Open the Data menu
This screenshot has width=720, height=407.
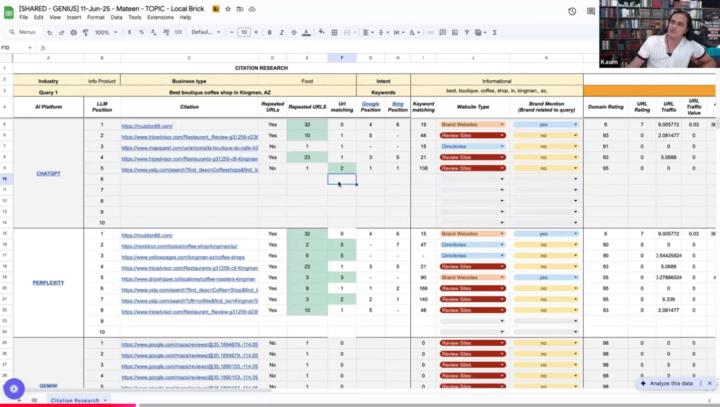coord(116,17)
